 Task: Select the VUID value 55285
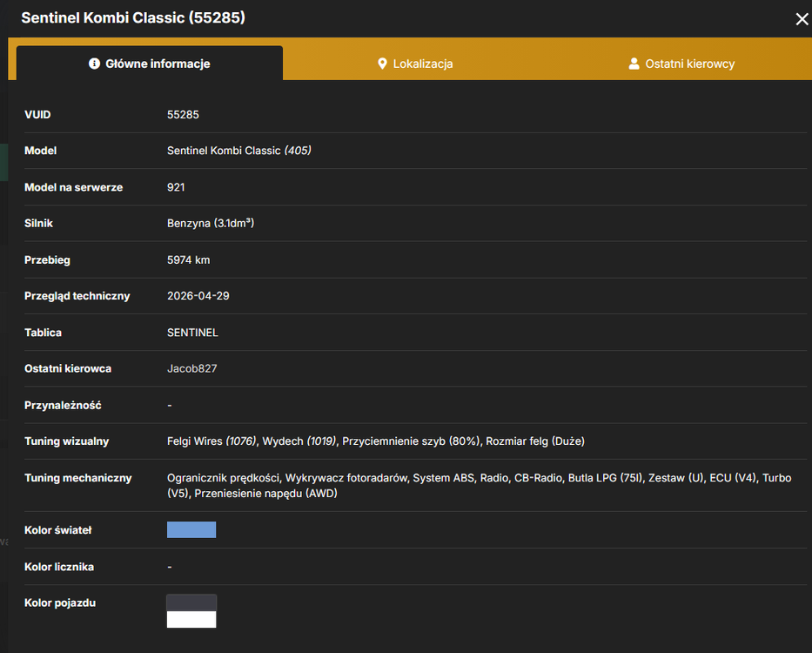183,115
